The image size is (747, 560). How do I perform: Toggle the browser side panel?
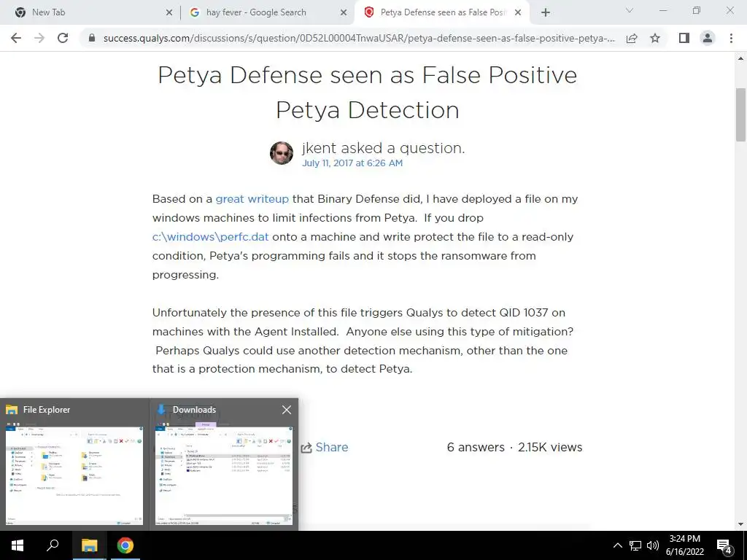[684, 38]
